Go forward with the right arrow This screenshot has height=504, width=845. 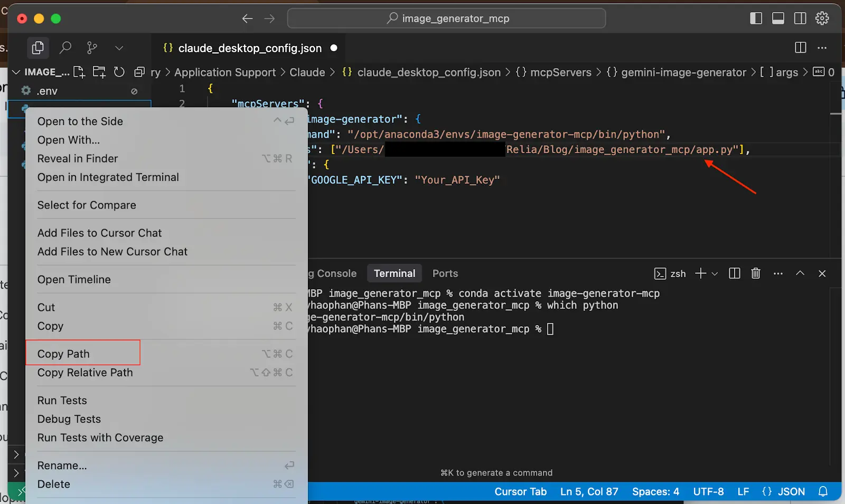coord(269,19)
